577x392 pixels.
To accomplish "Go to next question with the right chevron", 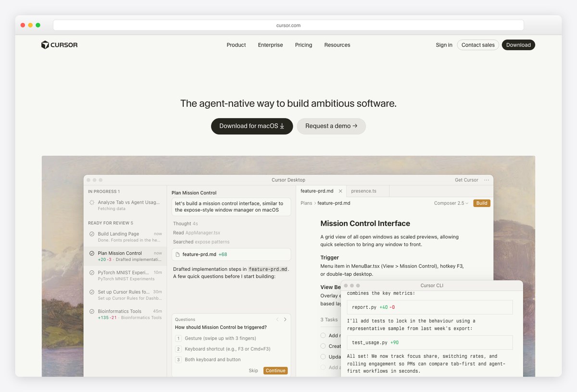I will 285,319.
